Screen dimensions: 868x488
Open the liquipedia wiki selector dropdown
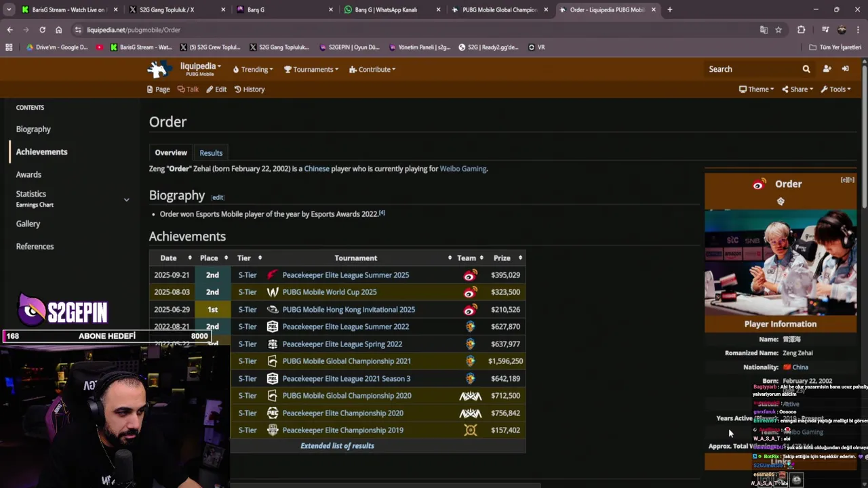[200, 68]
